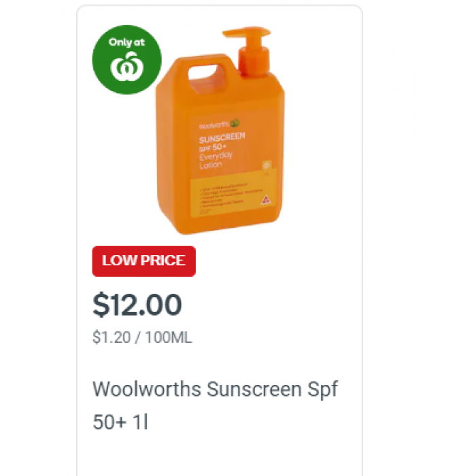Click the "Only at" text in badge

127,42
